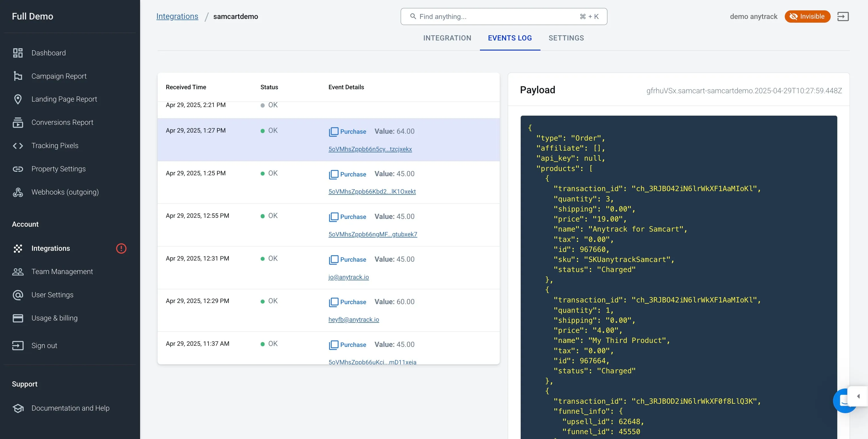Click the Conversions Report icon
This screenshot has height=439, width=868.
pos(18,123)
